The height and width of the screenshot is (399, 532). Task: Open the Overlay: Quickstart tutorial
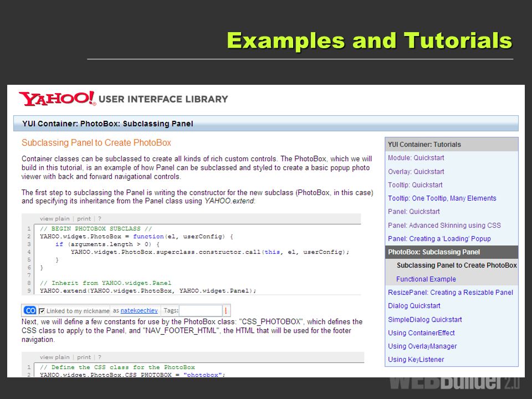coord(416,172)
